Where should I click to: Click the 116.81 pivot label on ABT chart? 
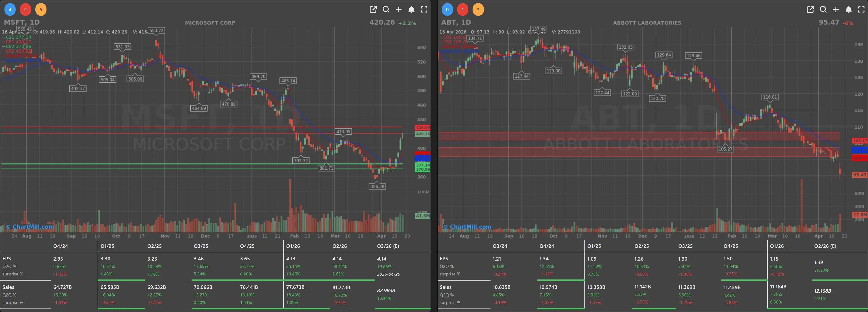coord(770,97)
